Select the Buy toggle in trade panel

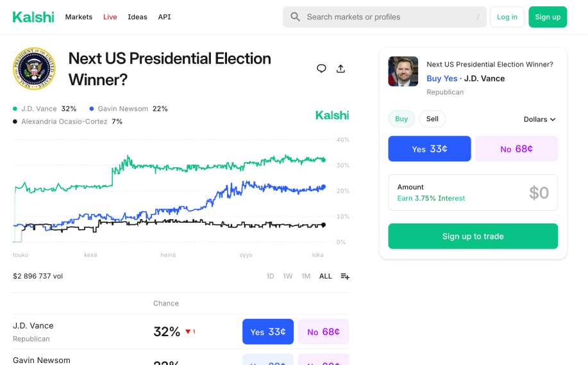tap(401, 119)
